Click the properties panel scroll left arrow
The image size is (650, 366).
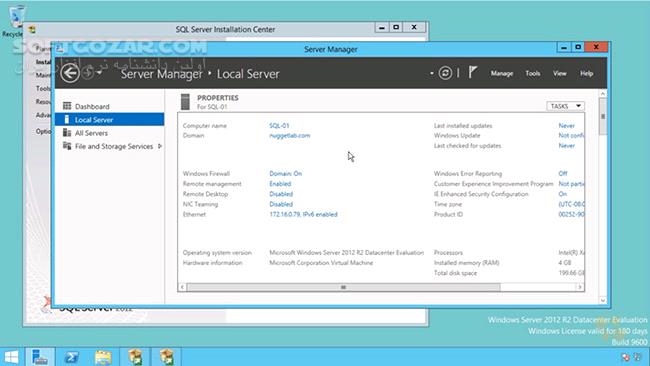coord(182,287)
